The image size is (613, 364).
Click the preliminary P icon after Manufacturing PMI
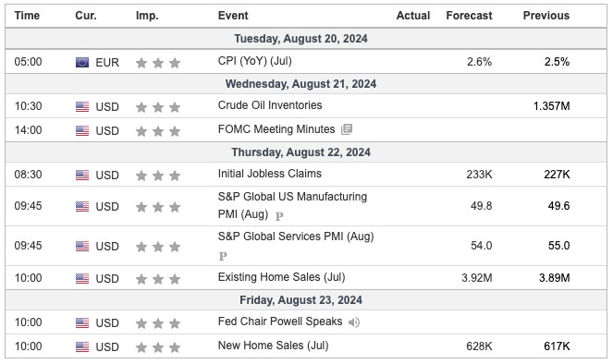pos(278,215)
